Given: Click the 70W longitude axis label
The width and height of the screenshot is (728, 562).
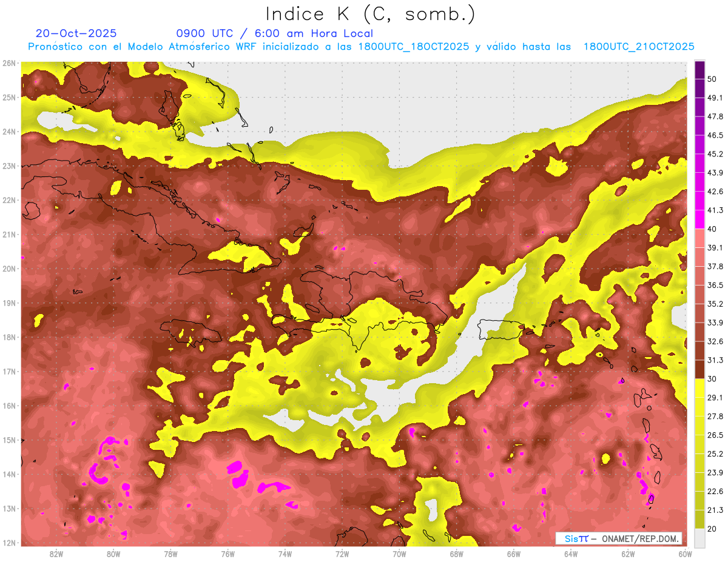Looking at the screenshot, I should [399, 554].
